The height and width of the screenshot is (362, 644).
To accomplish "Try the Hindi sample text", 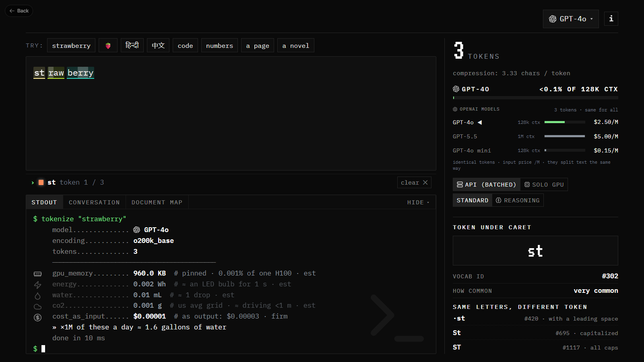I will point(132,45).
